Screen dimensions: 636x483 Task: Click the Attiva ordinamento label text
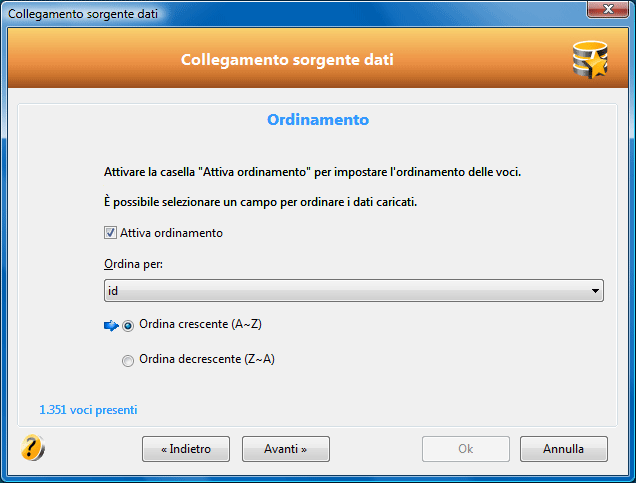[x=171, y=233]
